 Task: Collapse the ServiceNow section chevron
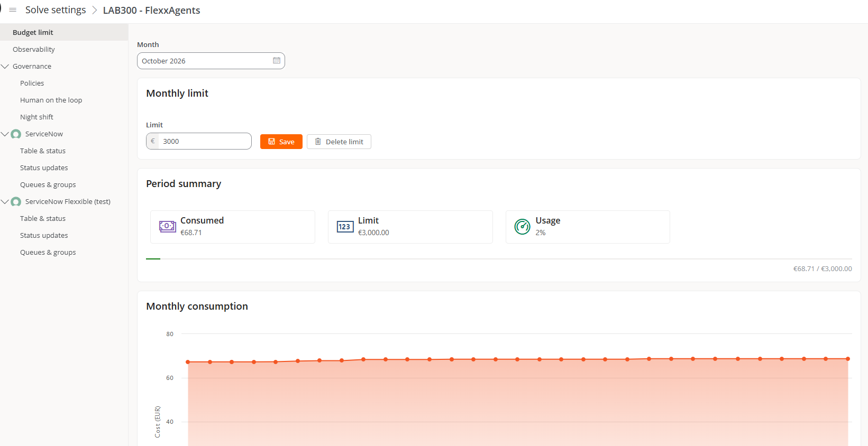click(x=5, y=134)
